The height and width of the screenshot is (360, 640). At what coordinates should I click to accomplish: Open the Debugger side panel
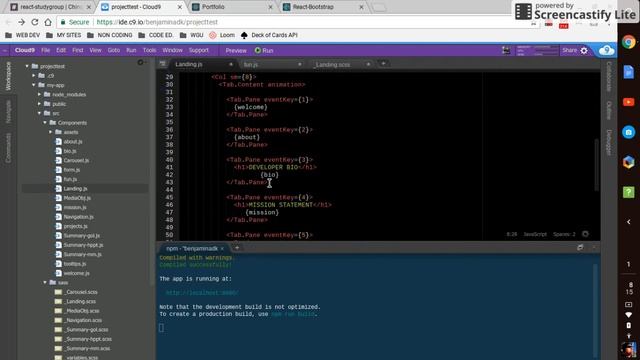coord(609,142)
